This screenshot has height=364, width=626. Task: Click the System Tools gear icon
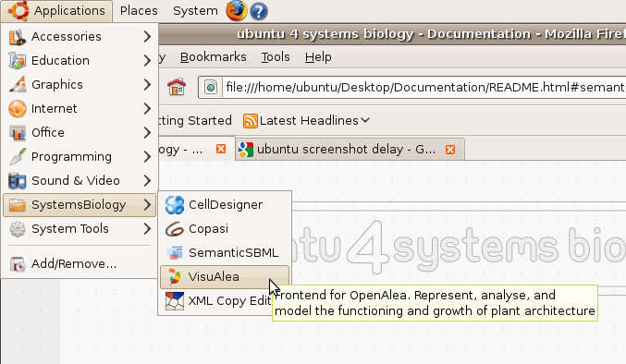pyautogui.click(x=18, y=229)
